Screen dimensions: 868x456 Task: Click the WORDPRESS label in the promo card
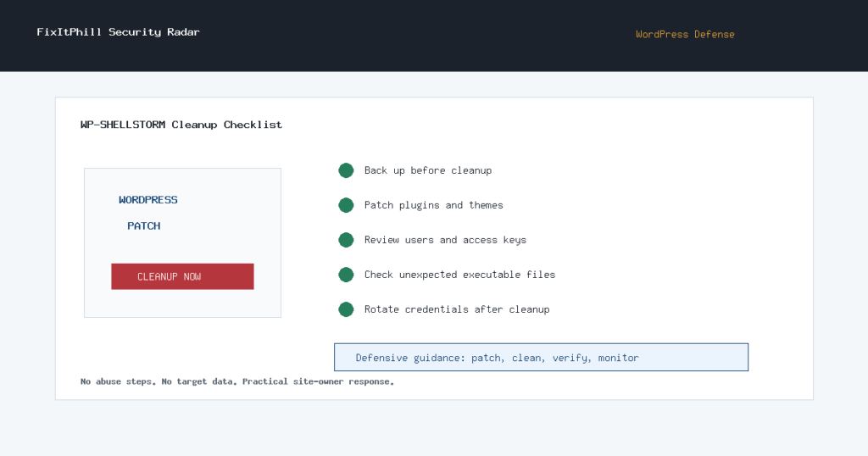pyautogui.click(x=147, y=200)
